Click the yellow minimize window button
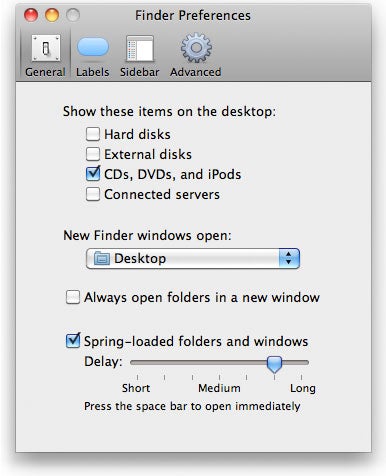This screenshot has height=476, width=386. pyautogui.click(x=52, y=15)
